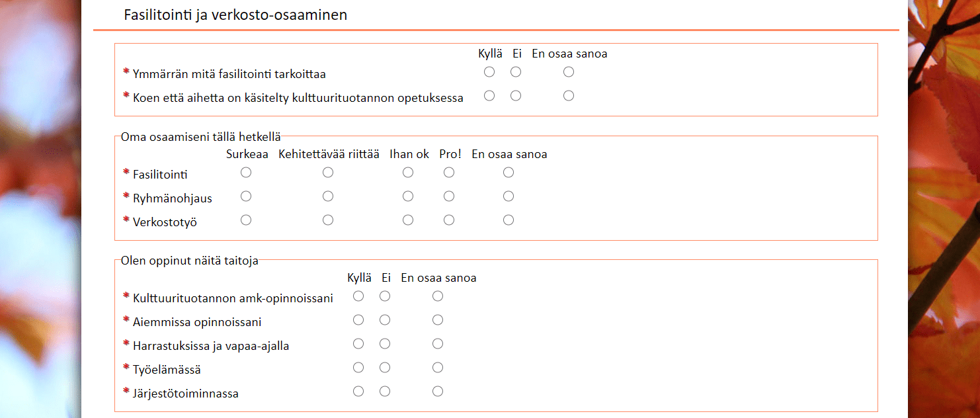Select Kyllä for Kulttuurituotannon amk-opinnoissani
980x418 pixels.
358,296
